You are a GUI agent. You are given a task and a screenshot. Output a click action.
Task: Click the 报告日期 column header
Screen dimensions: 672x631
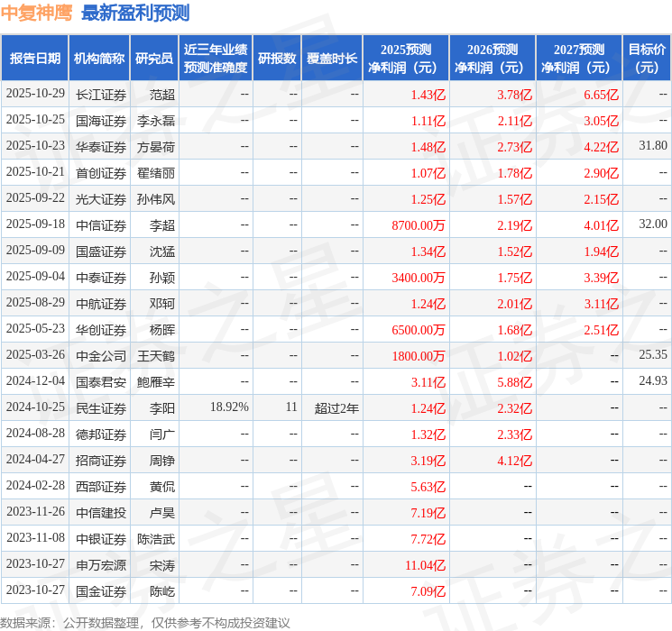pyautogui.click(x=34, y=59)
